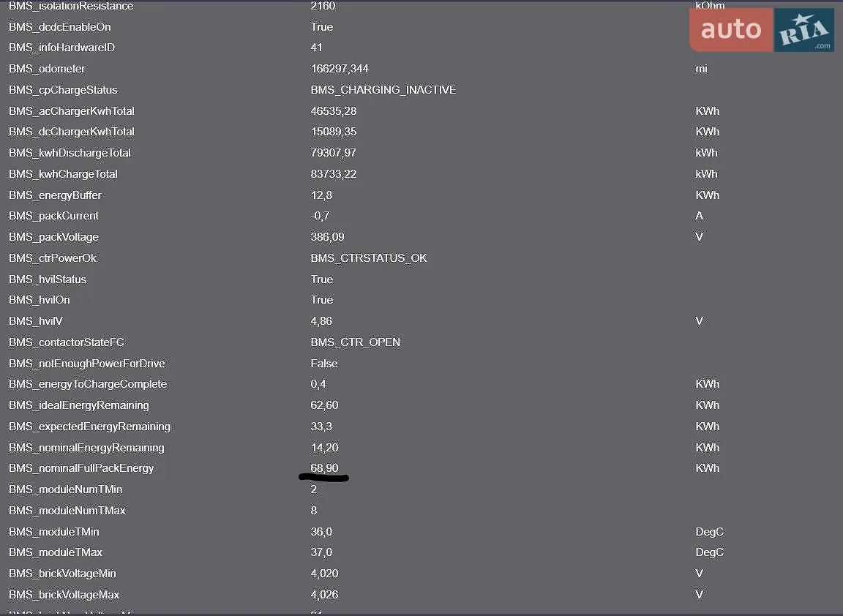Viewport: 843px width, 616px height.
Task: Click the BMS_packVoltage value 386,09
Action: tap(327, 237)
